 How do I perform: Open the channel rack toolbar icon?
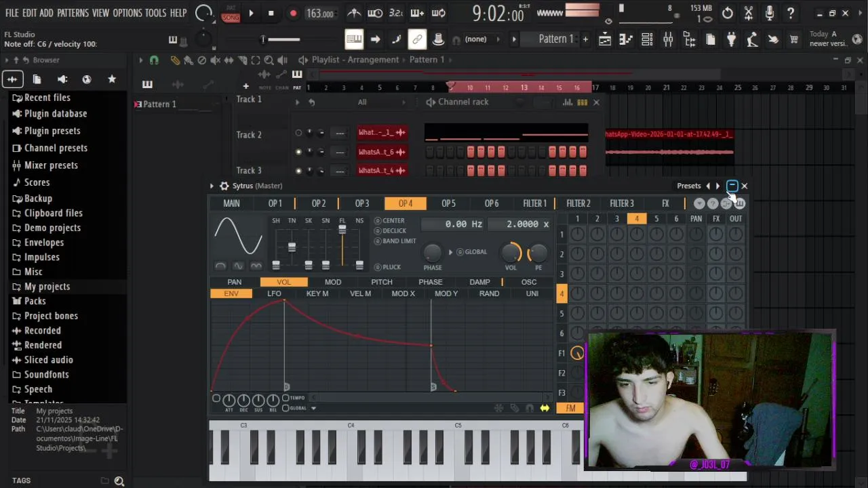[647, 40]
